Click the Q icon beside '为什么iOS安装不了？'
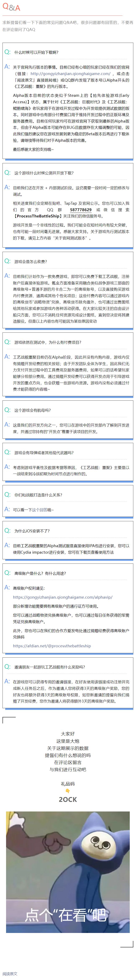 coord(7,531)
